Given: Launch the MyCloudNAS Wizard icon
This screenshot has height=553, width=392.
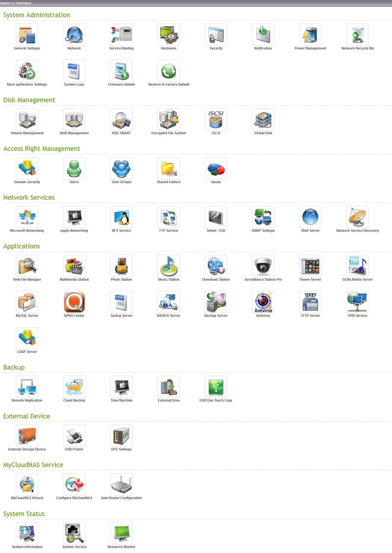Looking at the screenshot, I should coord(27,484).
